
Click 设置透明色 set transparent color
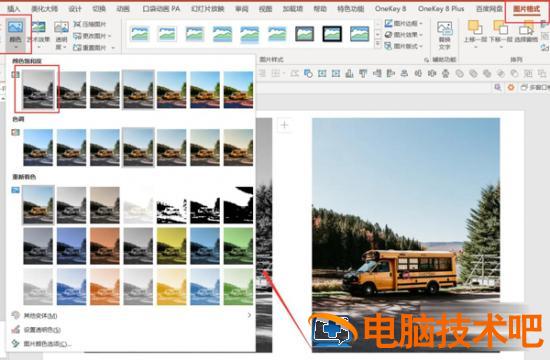(41, 330)
